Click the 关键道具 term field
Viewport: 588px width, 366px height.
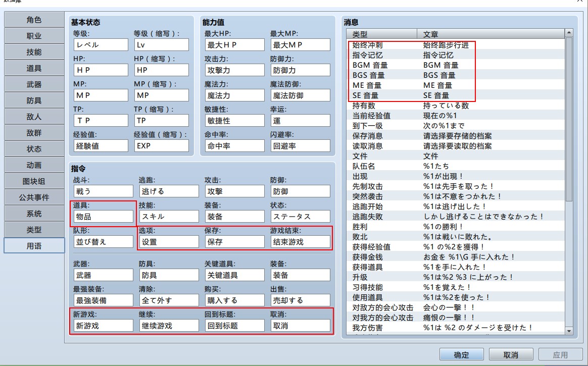pos(234,275)
